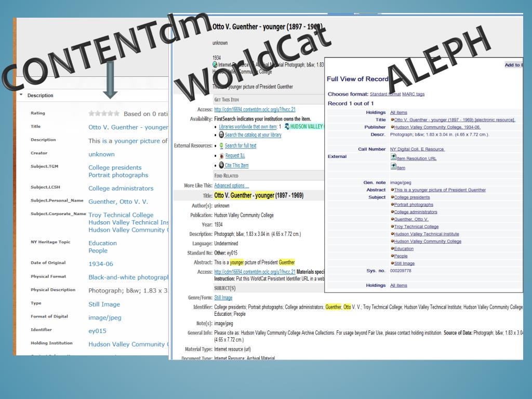The height and width of the screenshot is (399, 532).
Task: Open Troy Technical College subject in ALEPH
Action: point(416,227)
